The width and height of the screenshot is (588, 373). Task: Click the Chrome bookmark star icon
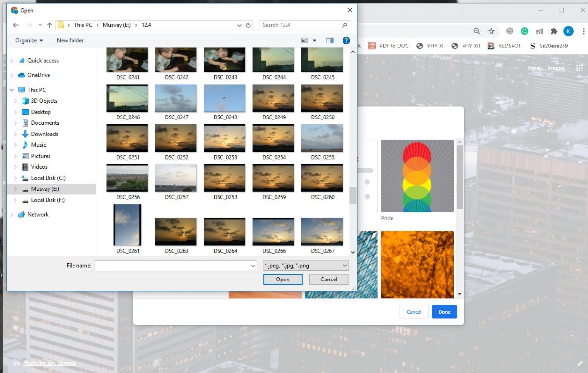click(x=491, y=31)
